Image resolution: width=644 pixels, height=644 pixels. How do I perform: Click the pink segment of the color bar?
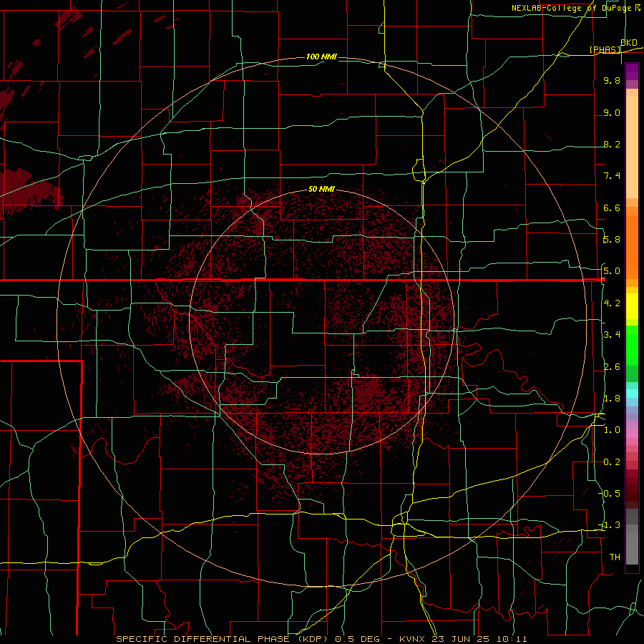pyautogui.click(x=632, y=434)
